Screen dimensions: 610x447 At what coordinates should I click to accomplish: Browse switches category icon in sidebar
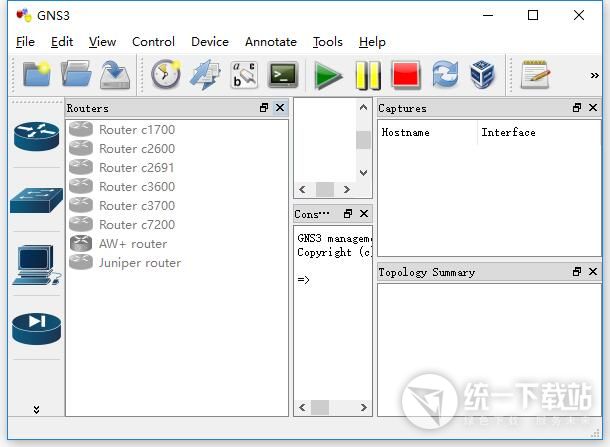coord(36,200)
